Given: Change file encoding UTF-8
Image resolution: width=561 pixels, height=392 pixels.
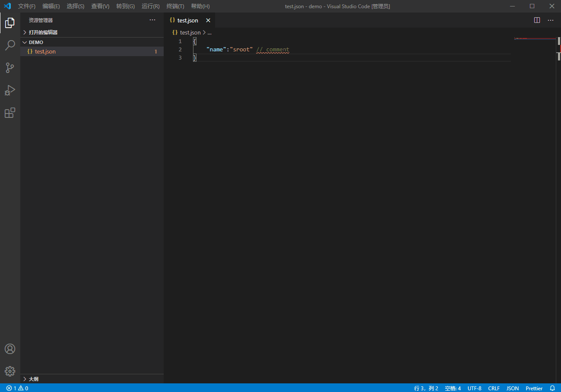Looking at the screenshot, I should [x=474, y=388].
